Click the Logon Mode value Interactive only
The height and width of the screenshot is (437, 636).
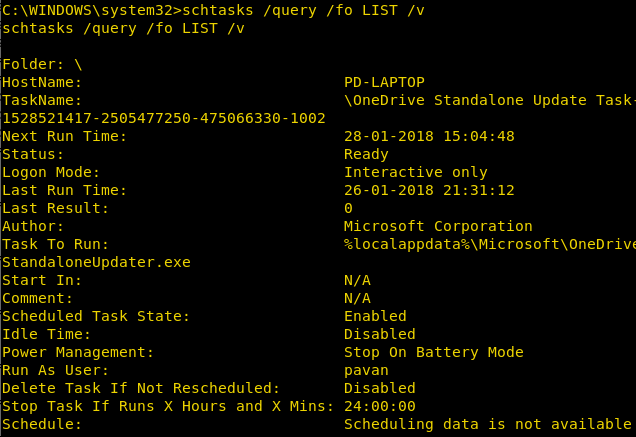tap(415, 172)
